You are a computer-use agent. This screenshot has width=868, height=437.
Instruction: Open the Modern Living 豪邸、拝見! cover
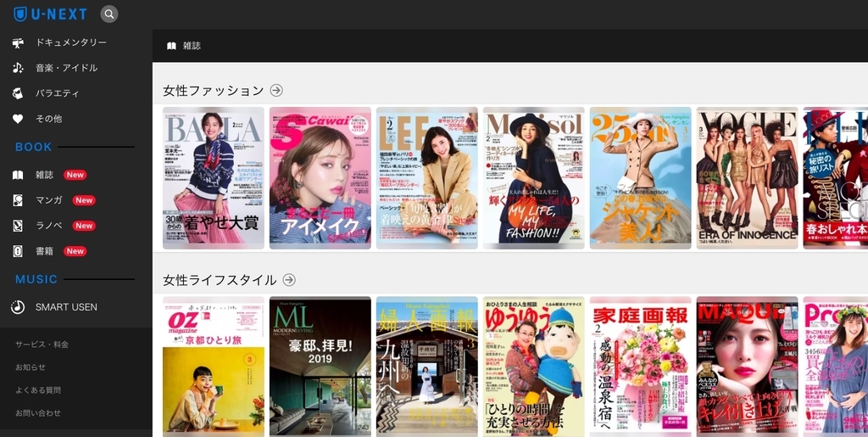click(x=320, y=367)
